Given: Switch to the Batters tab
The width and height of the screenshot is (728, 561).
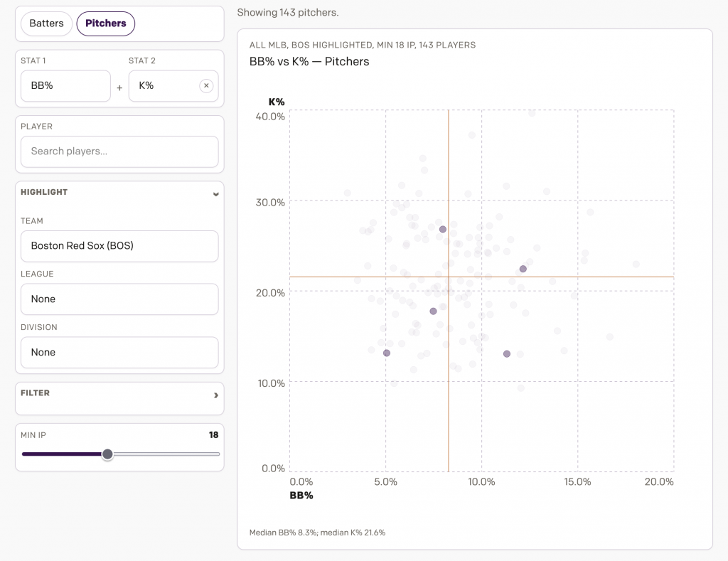Looking at the screenshot, I should point(46,23).
